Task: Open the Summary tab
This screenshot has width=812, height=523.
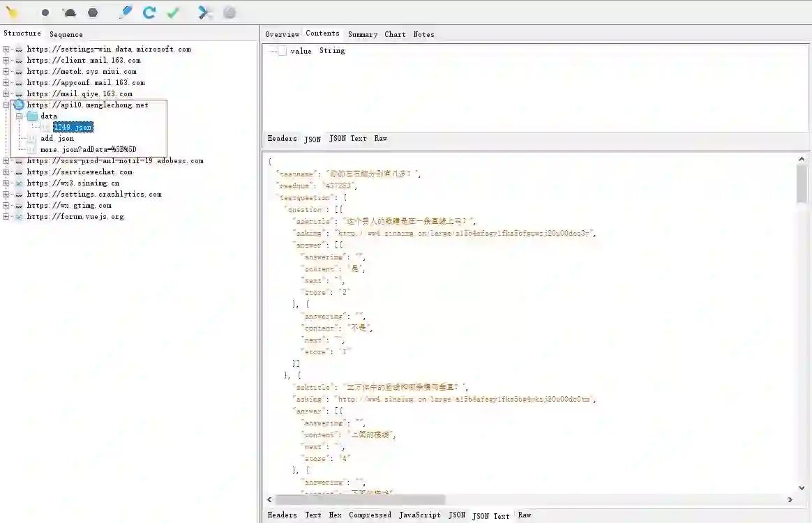Action: (363, 34)
